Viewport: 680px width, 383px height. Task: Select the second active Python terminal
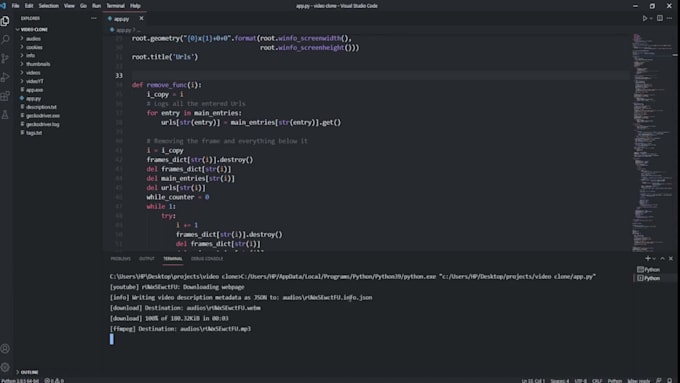tap(649, 278)
